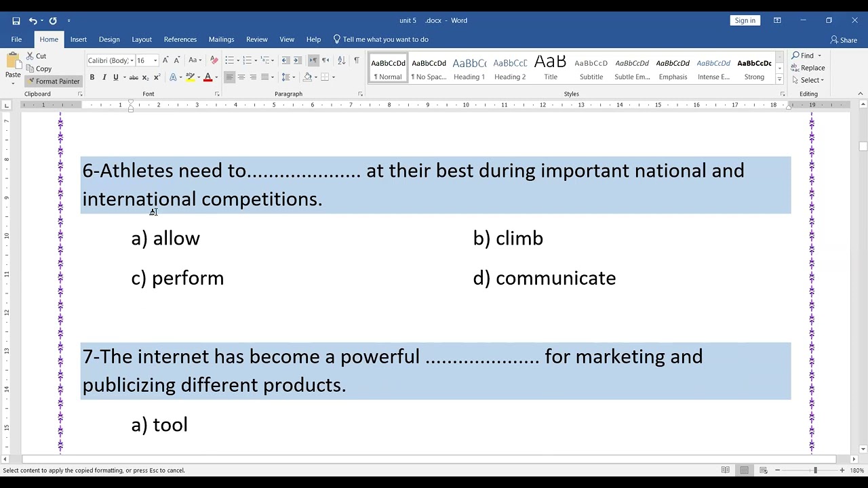Turn off the Format Painter
The height and width of the screenshot is (488, 868).
(x=53, y=81)
